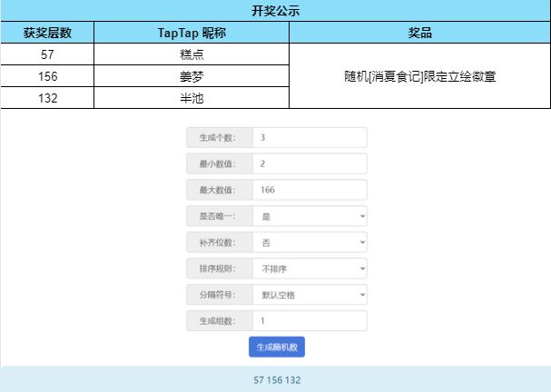
Task: Open the 补齐位数 dropdown
Action: [310, 242]
